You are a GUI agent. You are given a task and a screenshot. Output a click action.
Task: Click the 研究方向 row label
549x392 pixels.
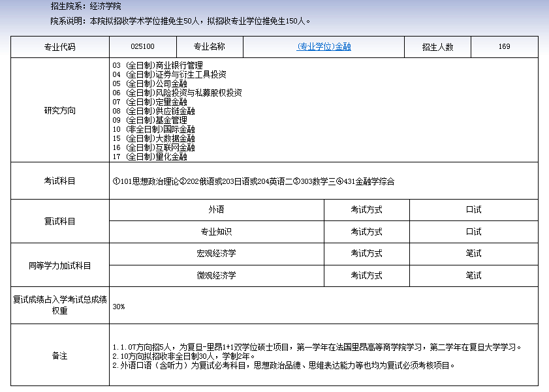click(x=59, y=110)
